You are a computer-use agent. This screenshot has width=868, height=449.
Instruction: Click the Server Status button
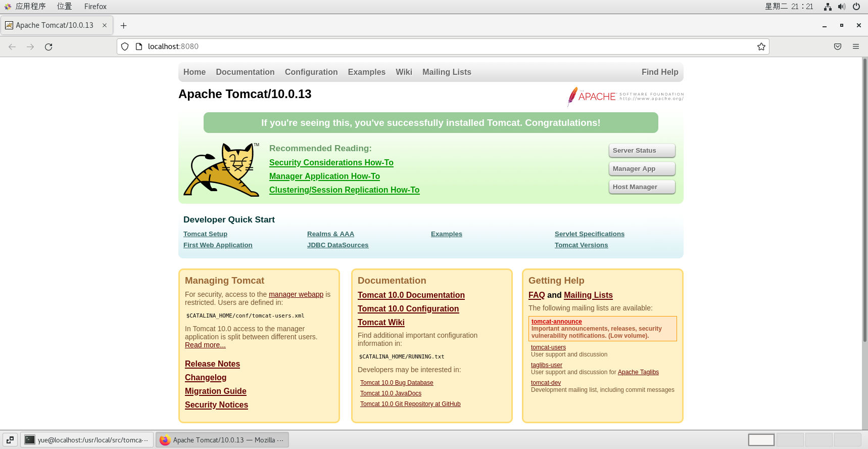pos(642,150)
